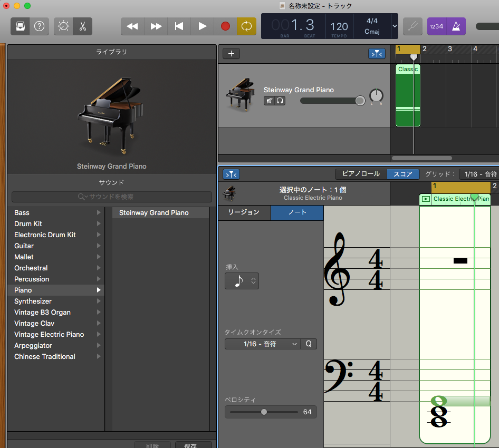
Task: Mute the Steinway Grand Piano track
Action: click(x=269, y=101)
